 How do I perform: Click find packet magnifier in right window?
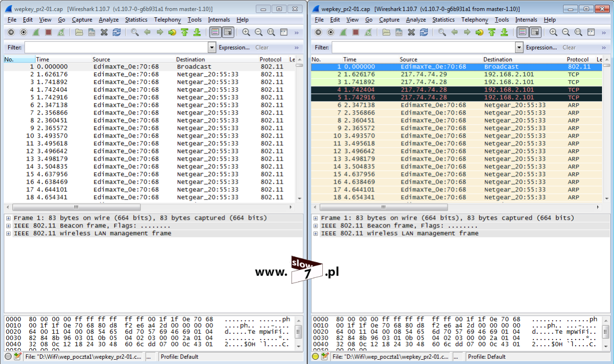442,32
